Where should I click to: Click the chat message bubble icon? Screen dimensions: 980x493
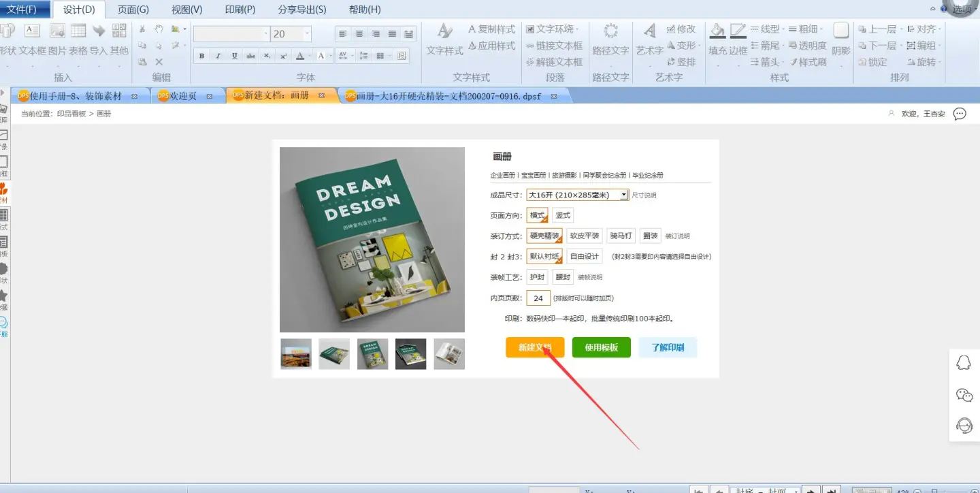click(960, 114)
